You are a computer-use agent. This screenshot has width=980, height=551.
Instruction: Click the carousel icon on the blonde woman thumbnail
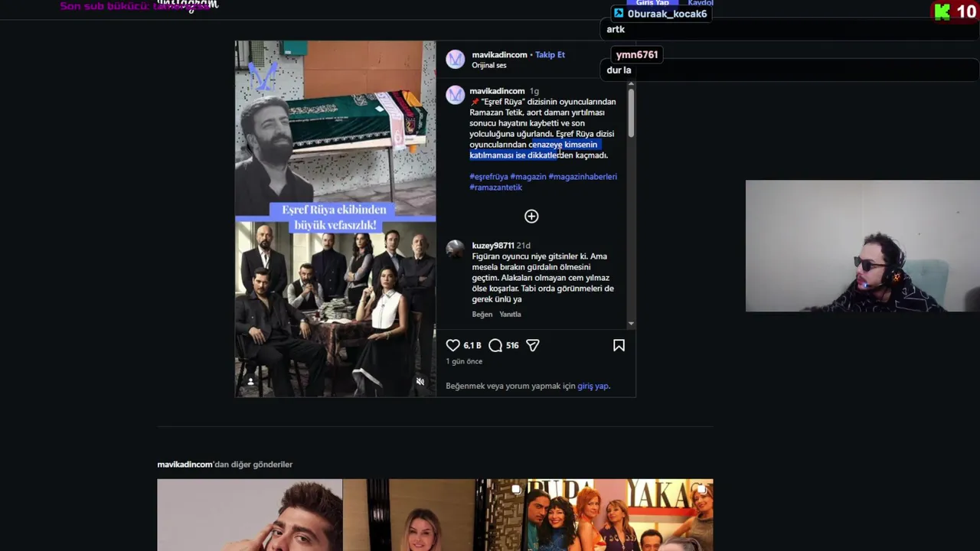pos(516,489)
